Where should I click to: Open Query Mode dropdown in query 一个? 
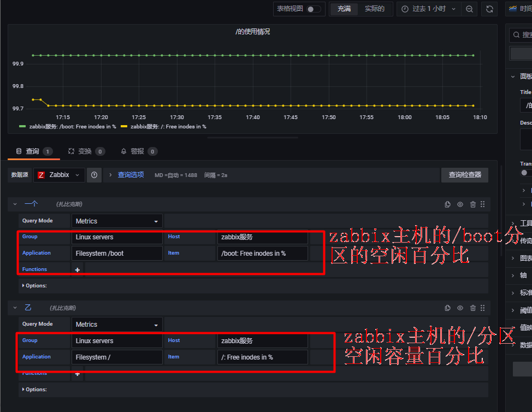(x=117, y=221)
